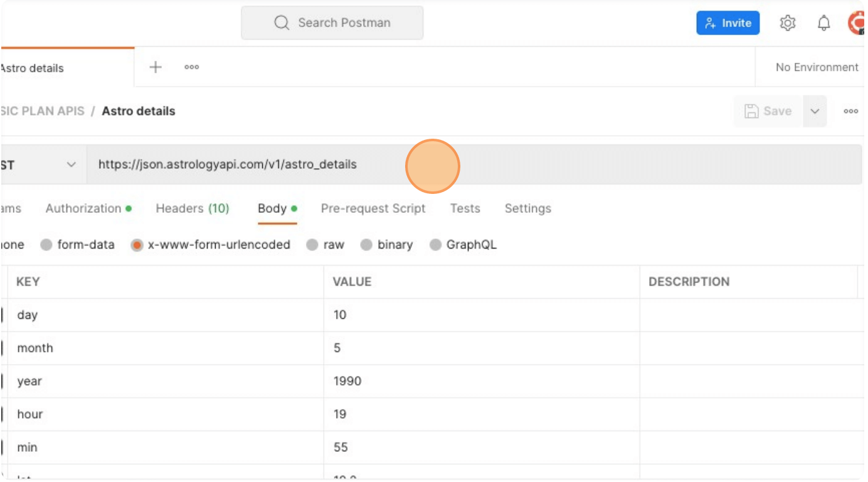The height and width of the screenshot is (482, 868).
Task: Click the Invite button
Action: click(x=728, y=23)
